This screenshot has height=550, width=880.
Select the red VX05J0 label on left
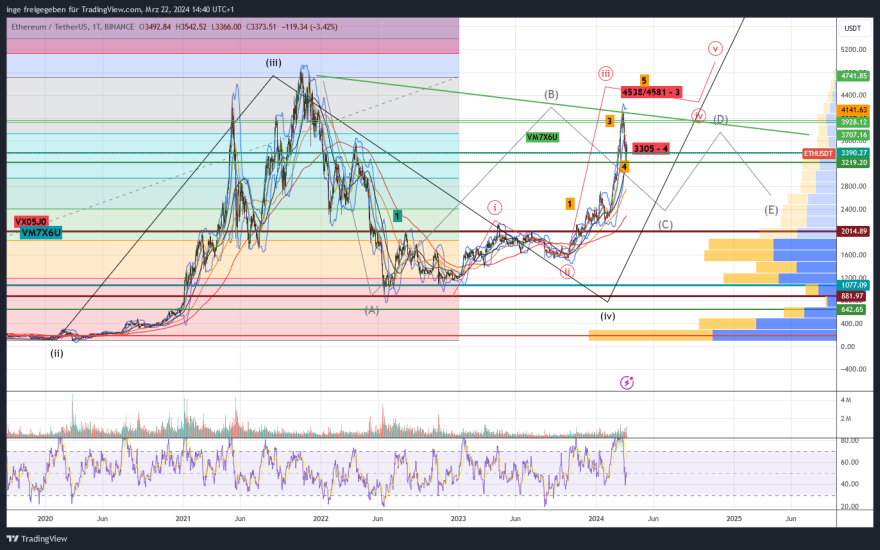[x=31, y=220]
